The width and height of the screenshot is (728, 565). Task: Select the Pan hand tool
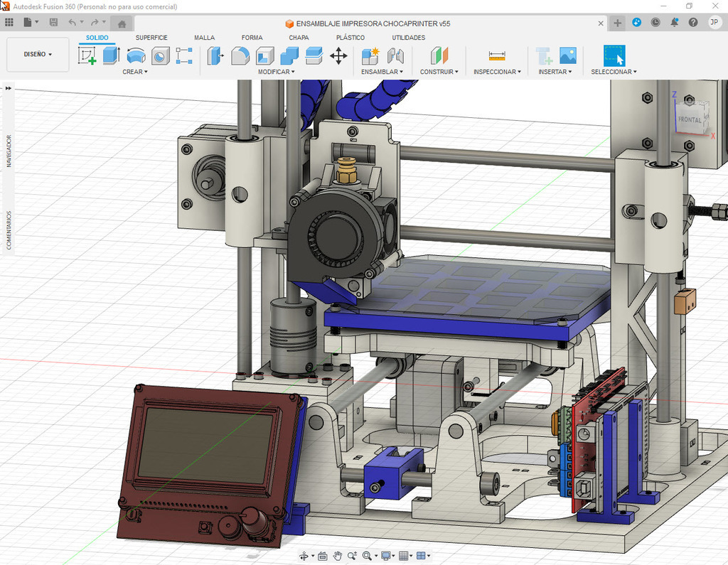tap(338, 556)
